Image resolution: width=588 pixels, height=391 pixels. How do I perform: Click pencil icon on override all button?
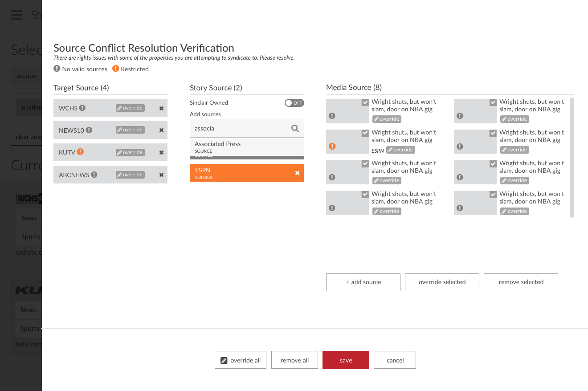[224, 360]
